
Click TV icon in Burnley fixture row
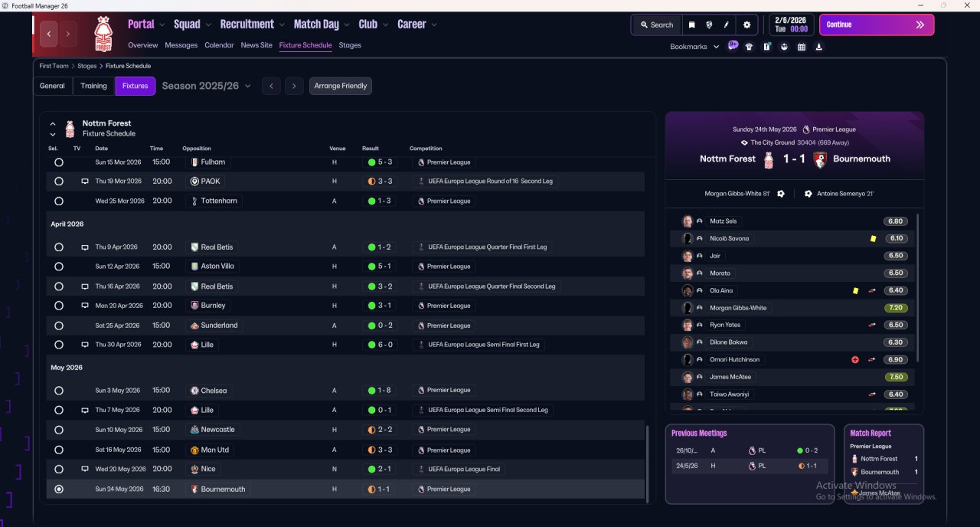[85, 306]
